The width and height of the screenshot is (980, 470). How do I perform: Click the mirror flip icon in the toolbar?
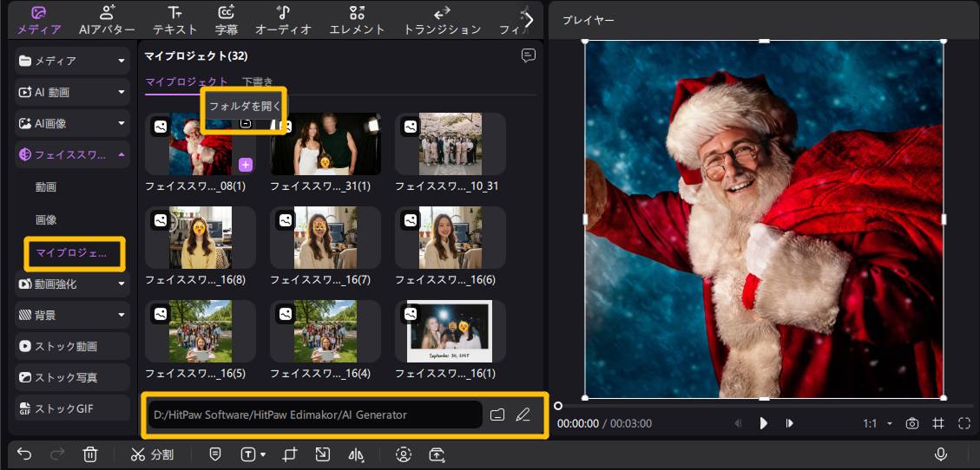356,454
